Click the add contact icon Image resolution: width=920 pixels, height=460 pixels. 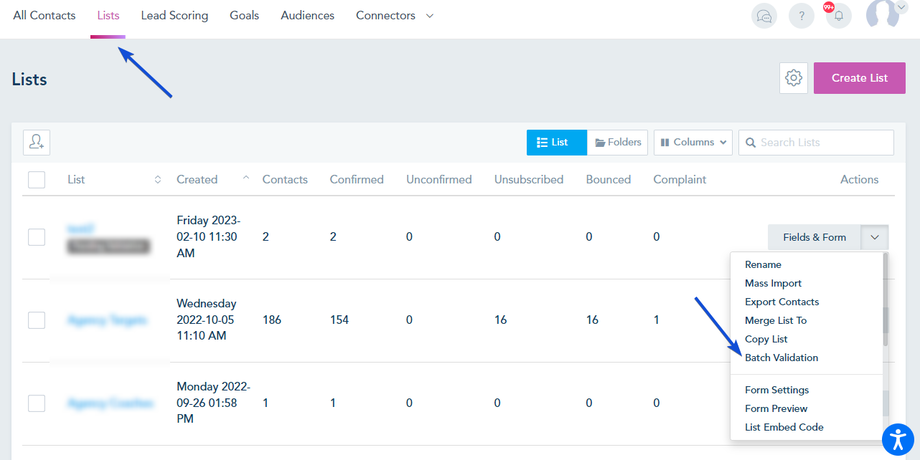(37, 142)
